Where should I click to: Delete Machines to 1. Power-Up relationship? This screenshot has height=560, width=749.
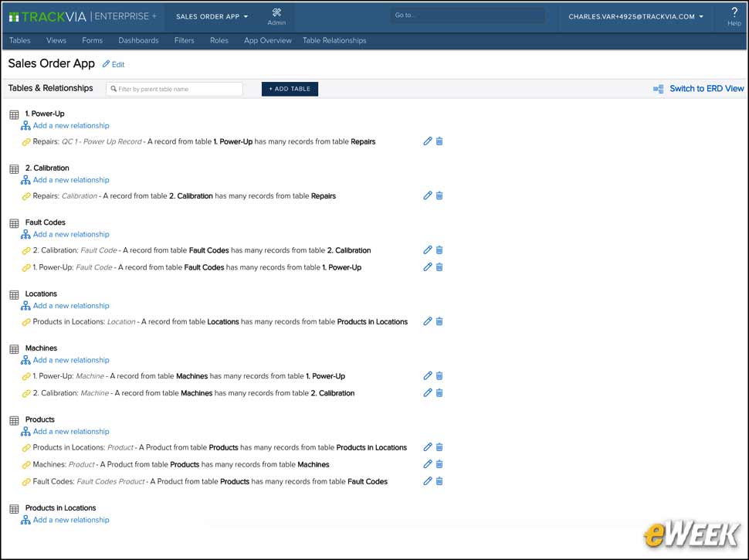click(x=439, y=376)
